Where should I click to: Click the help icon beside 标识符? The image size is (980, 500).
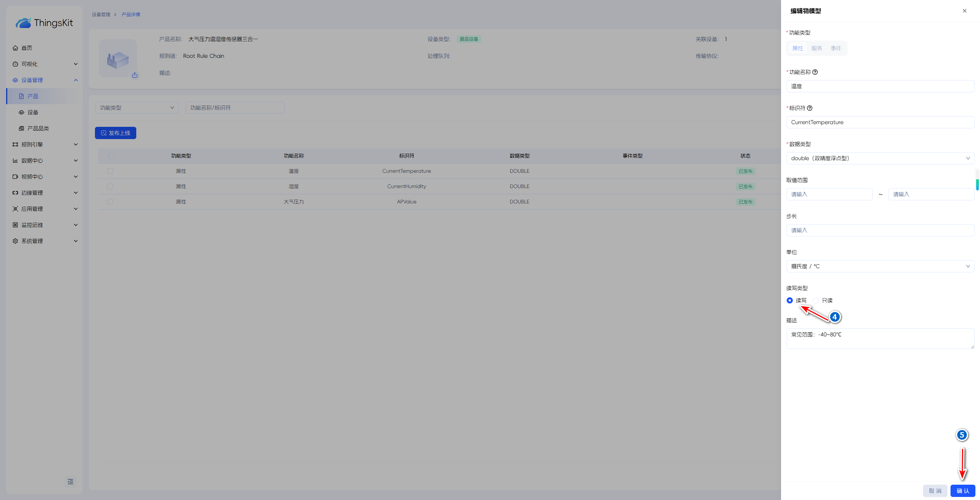(x=810, y=108)
